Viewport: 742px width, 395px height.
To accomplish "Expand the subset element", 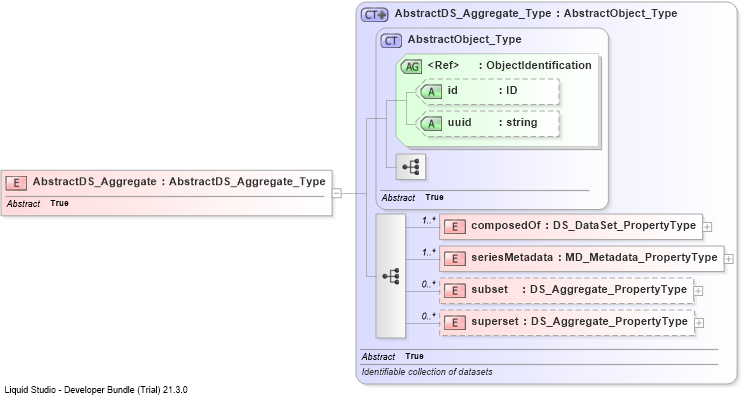I will click(698, 291).
